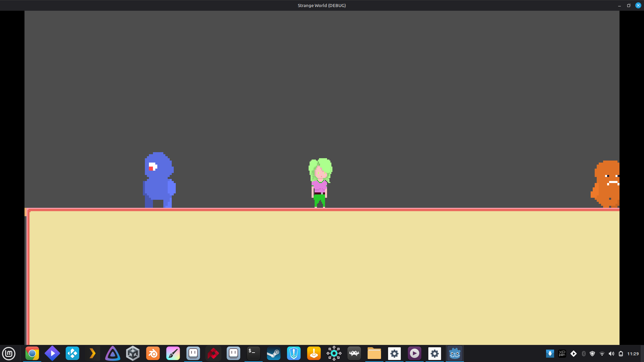Open the Terminal from the taskbar
This screenshot has width=644, height=362.
point(254,354)
